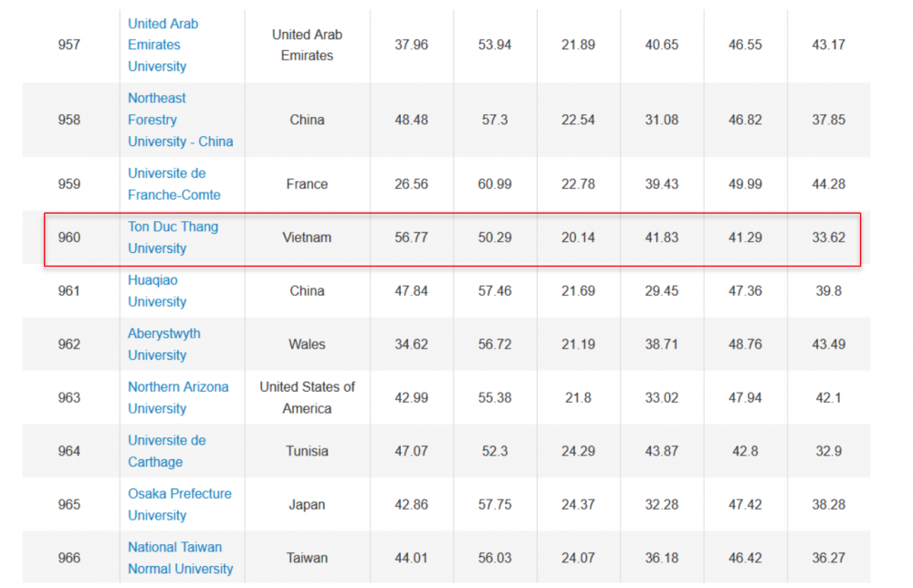Click Osaka Prefecture University link
Viewport: 913px width, 588px height.
[x=179, y=504]
